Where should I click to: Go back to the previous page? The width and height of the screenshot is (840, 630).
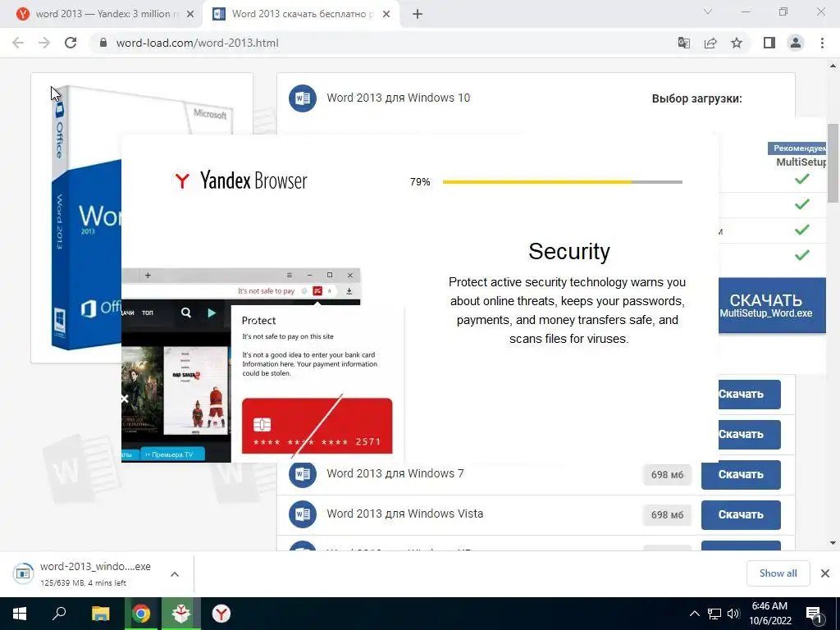pos(18,43)
